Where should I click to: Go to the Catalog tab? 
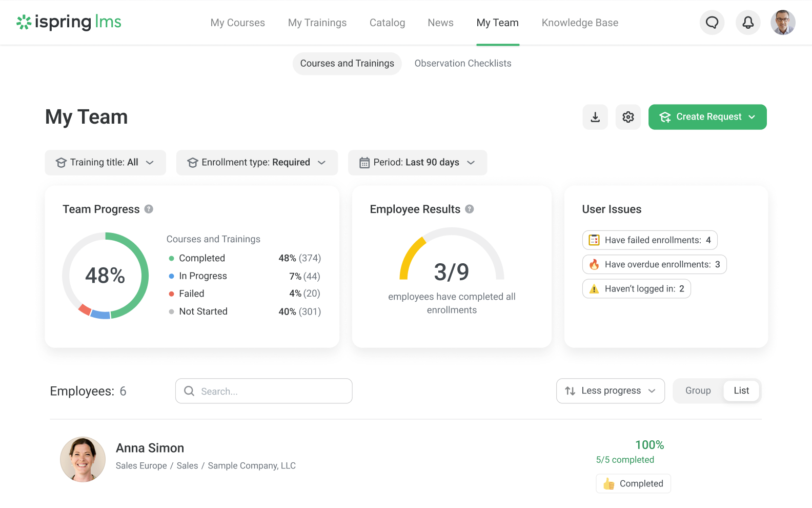point(387,23)
